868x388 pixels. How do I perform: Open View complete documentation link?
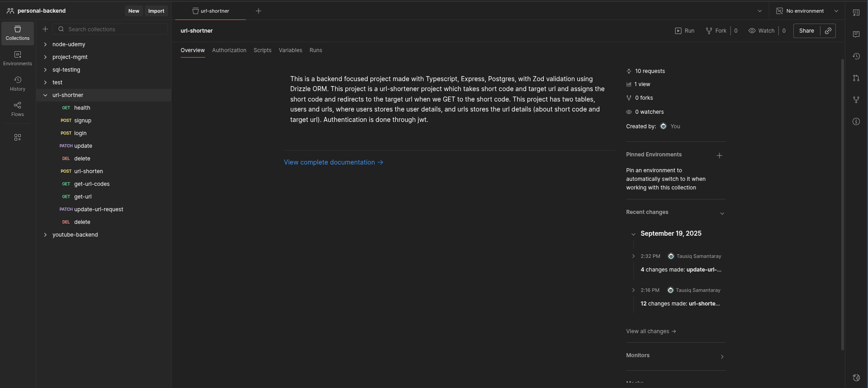pyautogui.click(x=333, y=162)
